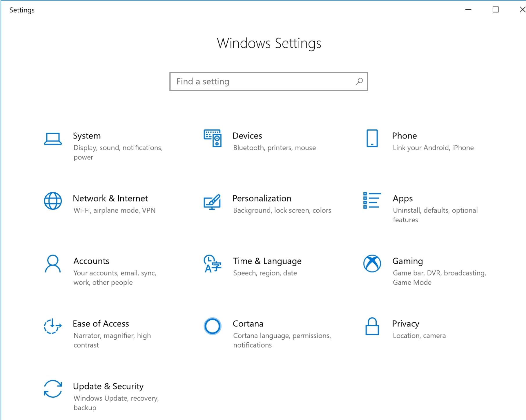The width and height of the screenshot is (526, 420).
Task: Choose the Gaming heading text
Action: 407,261
